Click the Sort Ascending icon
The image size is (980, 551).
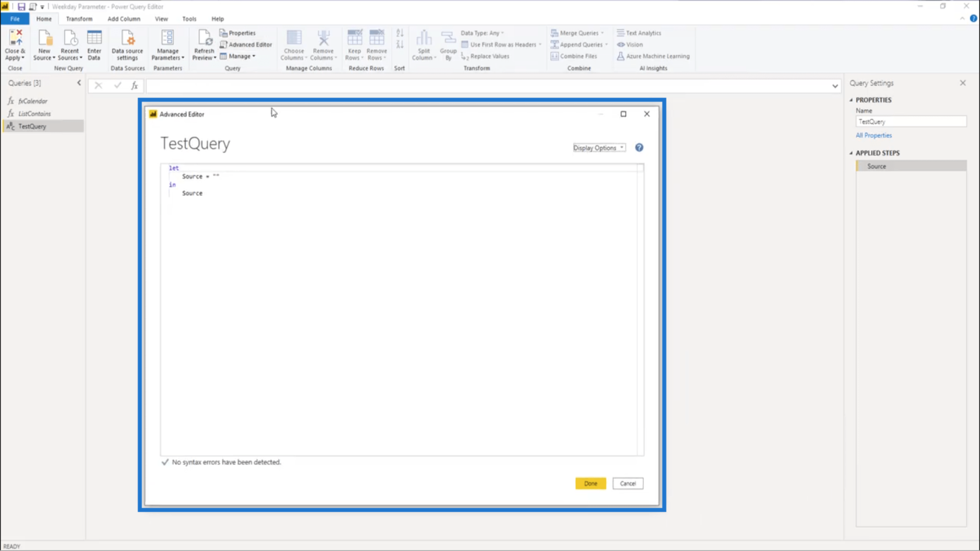click(x=400, y=33)
